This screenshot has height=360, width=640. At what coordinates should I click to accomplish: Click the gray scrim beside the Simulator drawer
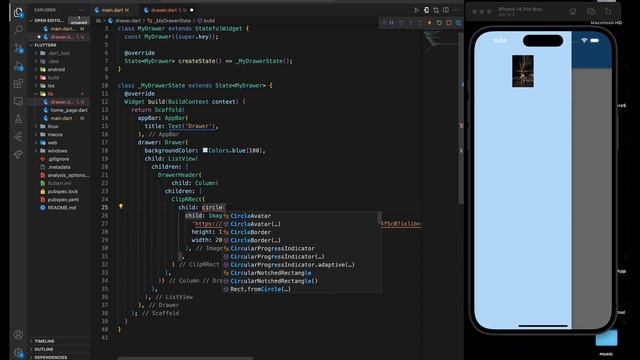coord(592,198)
